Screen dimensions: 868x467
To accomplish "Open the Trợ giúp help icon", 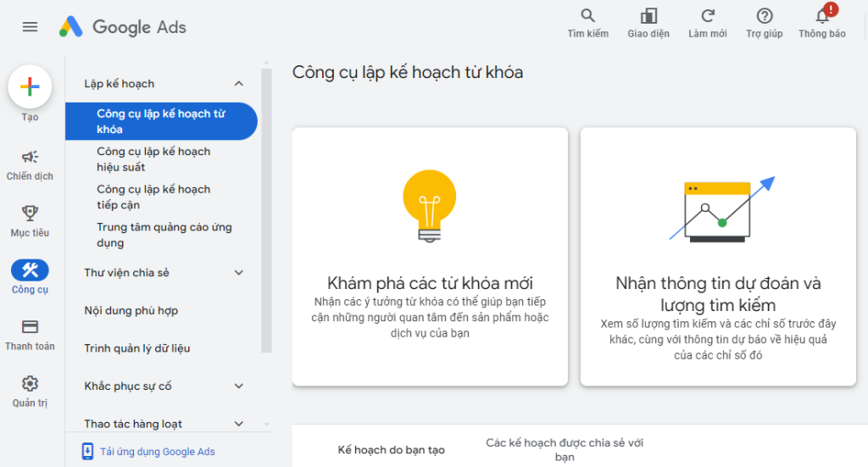I will click(x=765, y=17).
